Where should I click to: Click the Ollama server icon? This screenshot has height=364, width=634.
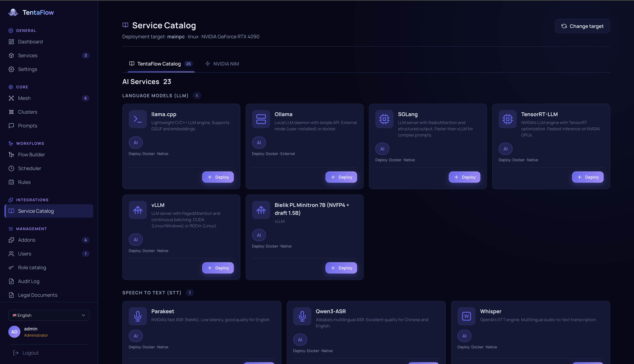point(261,119)
